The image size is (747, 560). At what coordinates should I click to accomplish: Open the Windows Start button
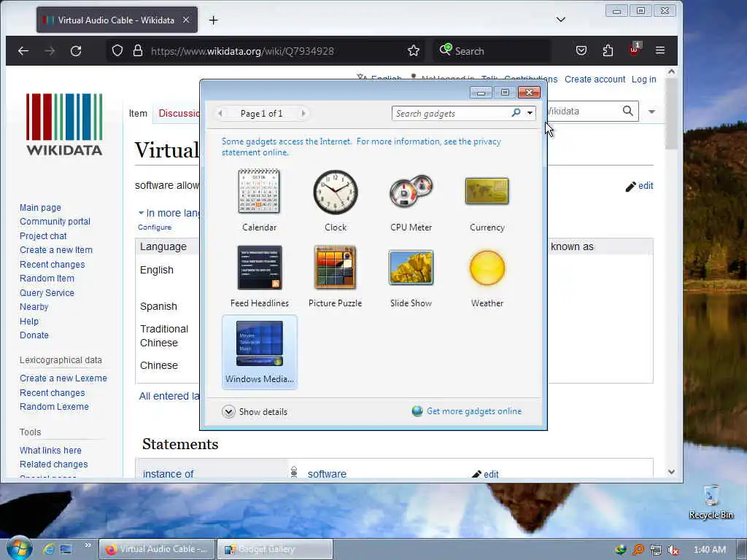19,548
